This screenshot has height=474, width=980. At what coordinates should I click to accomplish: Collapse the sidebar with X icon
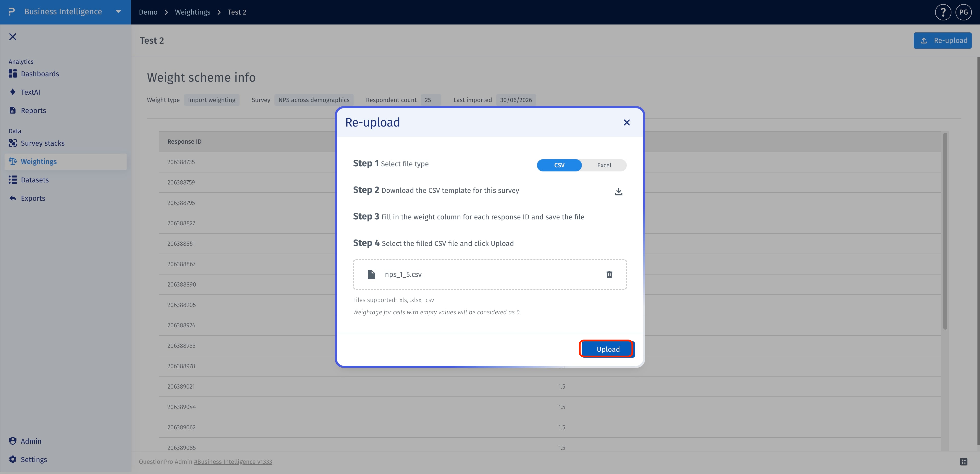(13, 36)
